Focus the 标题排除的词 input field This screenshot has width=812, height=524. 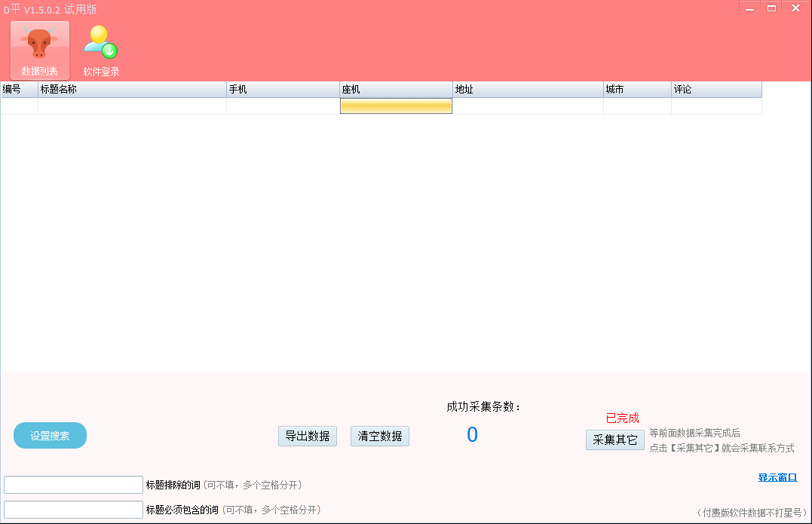tap(73, 485)
